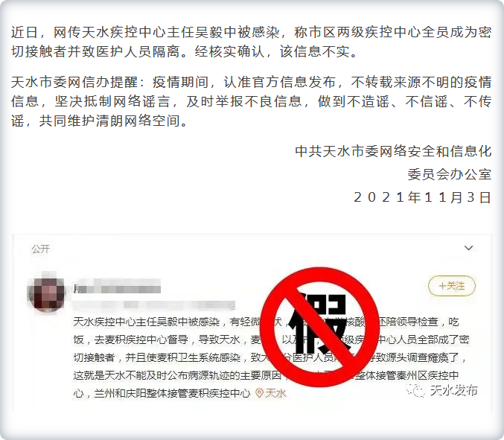Open the blurred user avatar
The width and height of the screenshot is (504, 440).
pyautogui.click(x=46, y=293)
